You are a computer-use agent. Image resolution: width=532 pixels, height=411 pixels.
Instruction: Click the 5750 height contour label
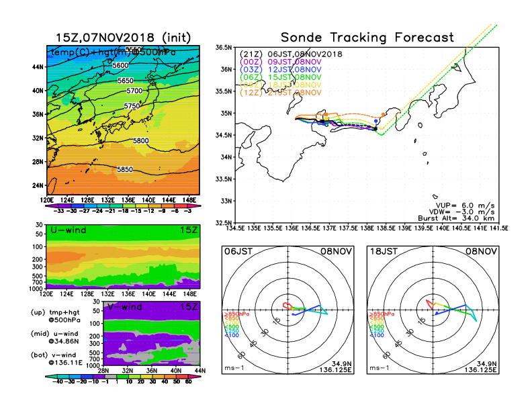tap(133, 107)
